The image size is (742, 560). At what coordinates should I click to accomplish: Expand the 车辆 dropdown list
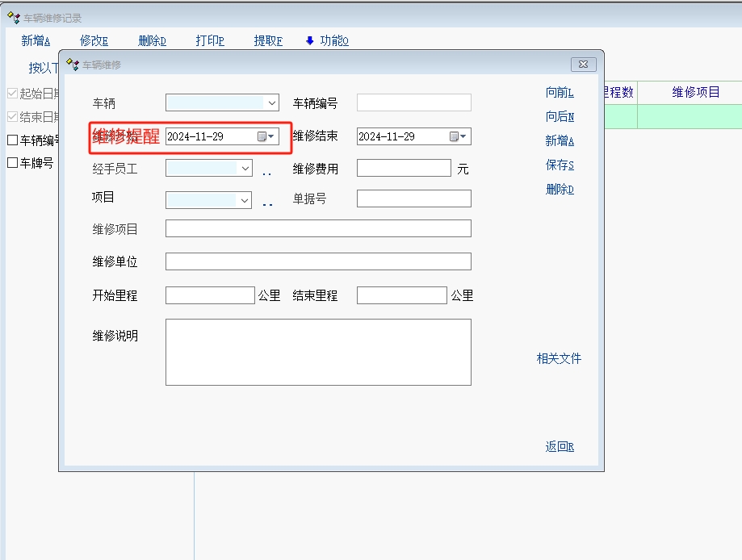click(x=271, y=102)
